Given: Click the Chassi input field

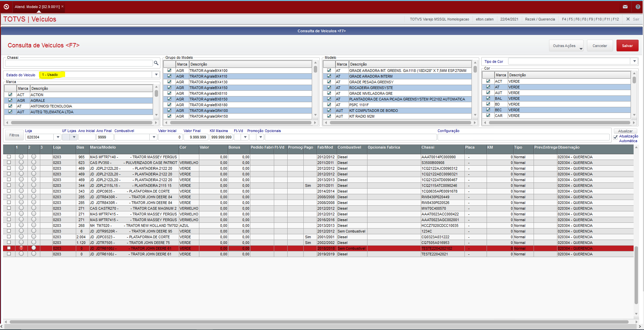Looking at the screenshot, I should pos(79,63).
